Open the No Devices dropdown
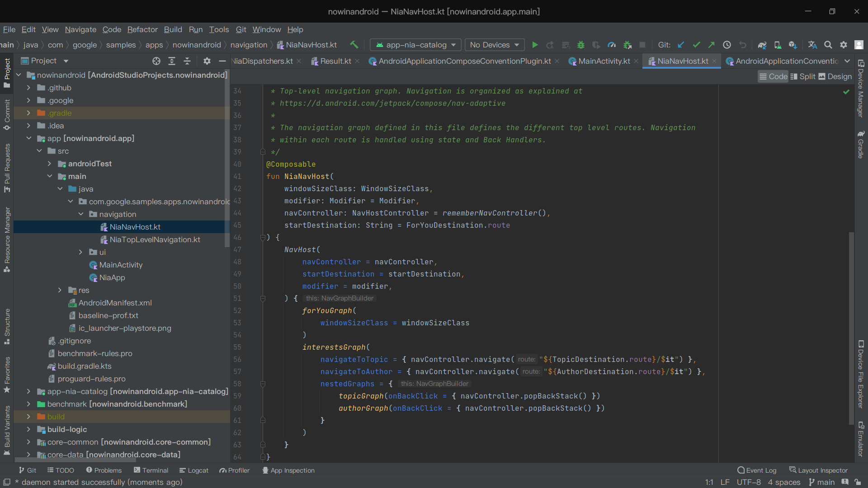Image resolution: width=868 pixels, height=488 pixels. 495,45
